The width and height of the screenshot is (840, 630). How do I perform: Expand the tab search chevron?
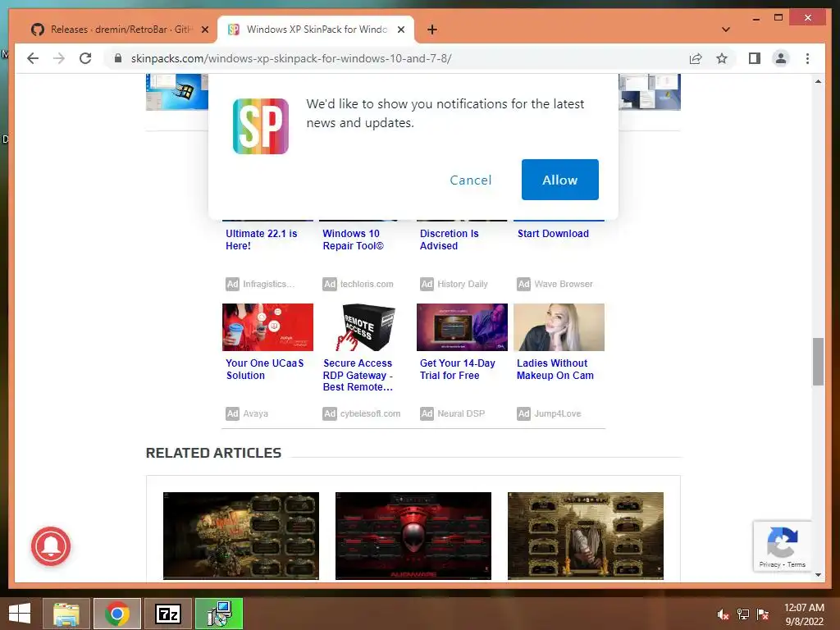726,30
